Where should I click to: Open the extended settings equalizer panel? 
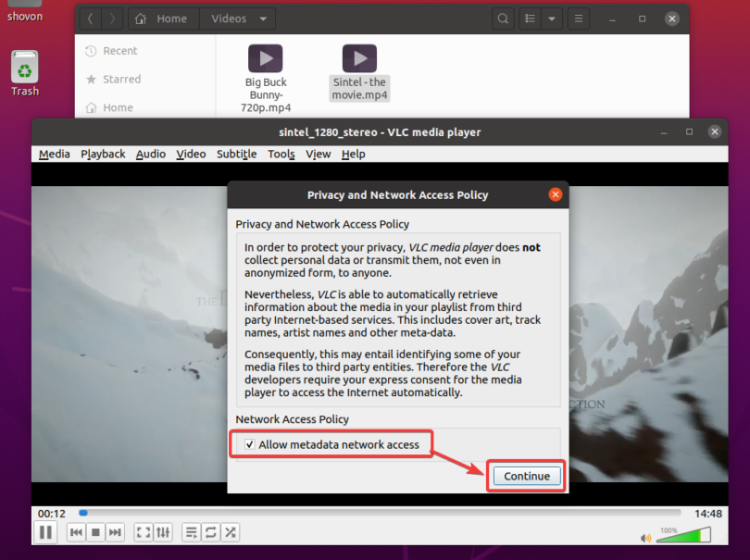163,532
